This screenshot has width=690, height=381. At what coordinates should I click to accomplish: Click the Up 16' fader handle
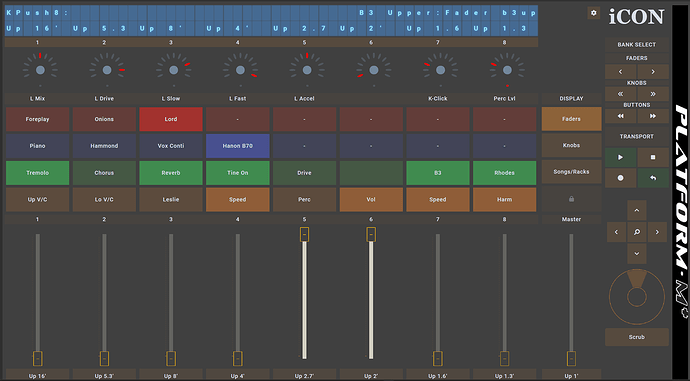[x=38, y=359]
